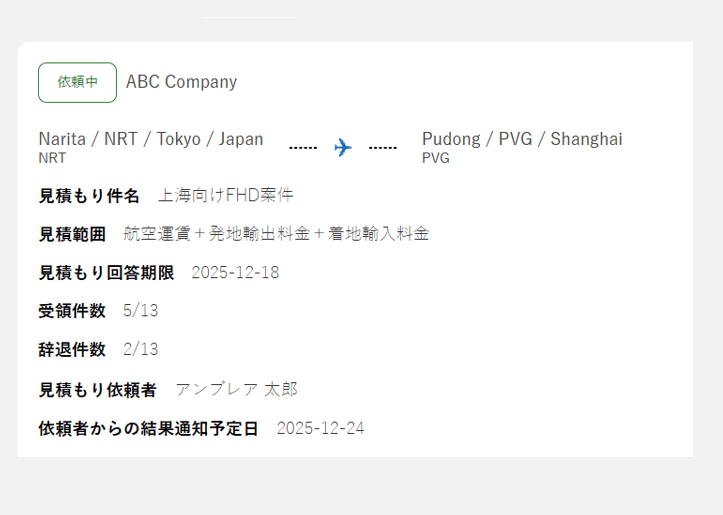Click the 依頼者からの結果通知予定日 label
The image size is (723, 515).
click(x=148, y=428)
